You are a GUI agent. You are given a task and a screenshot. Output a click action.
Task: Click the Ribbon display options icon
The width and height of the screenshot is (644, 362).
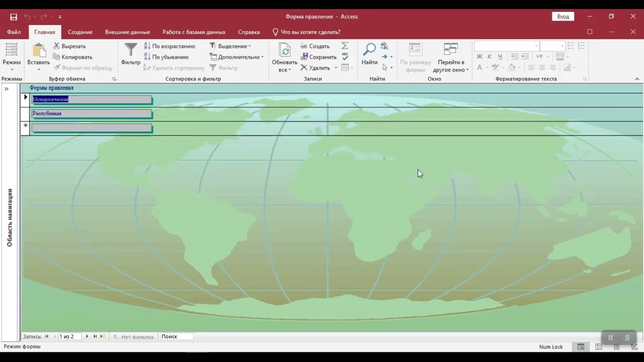point(590,32)
